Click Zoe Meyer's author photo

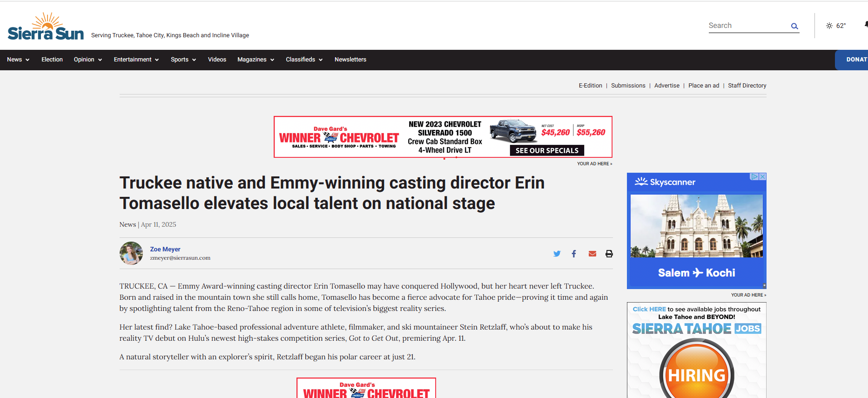pyautogui.click(x=131, y=253)
